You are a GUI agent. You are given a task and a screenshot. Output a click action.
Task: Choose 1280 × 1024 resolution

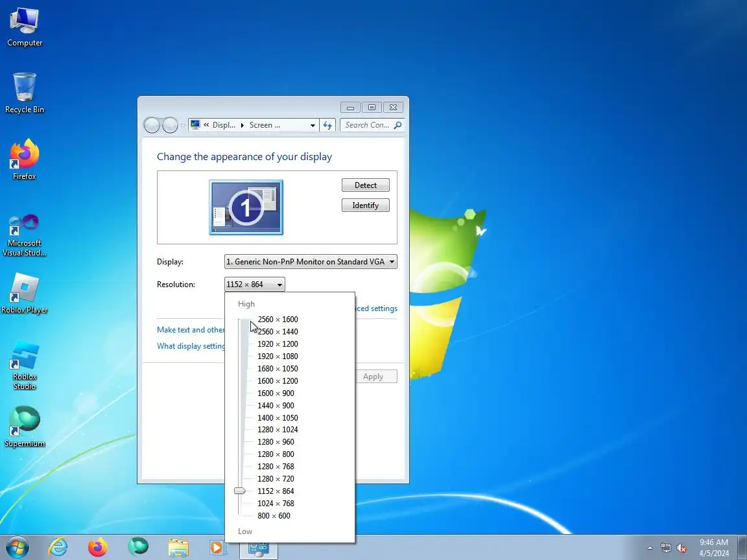click(x=278, y=430)
